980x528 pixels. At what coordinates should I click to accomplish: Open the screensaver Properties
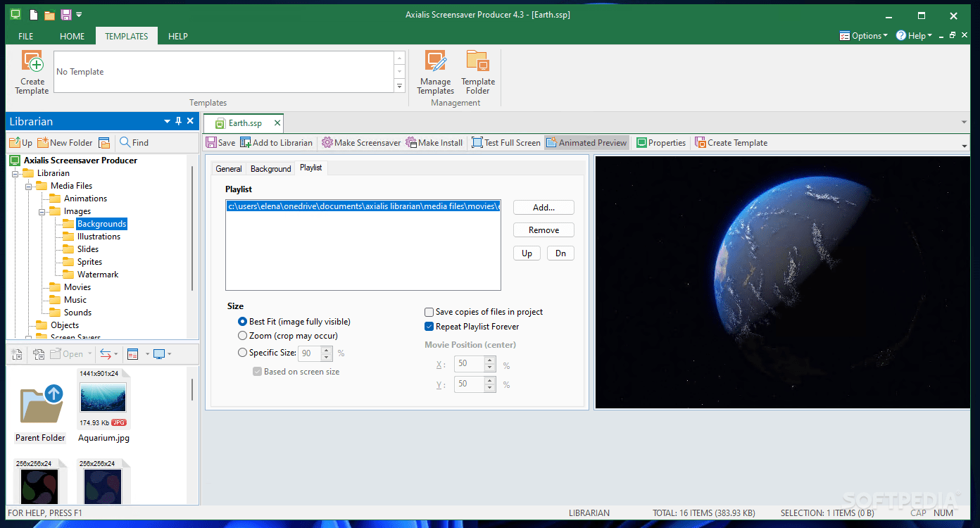[660, 142]
